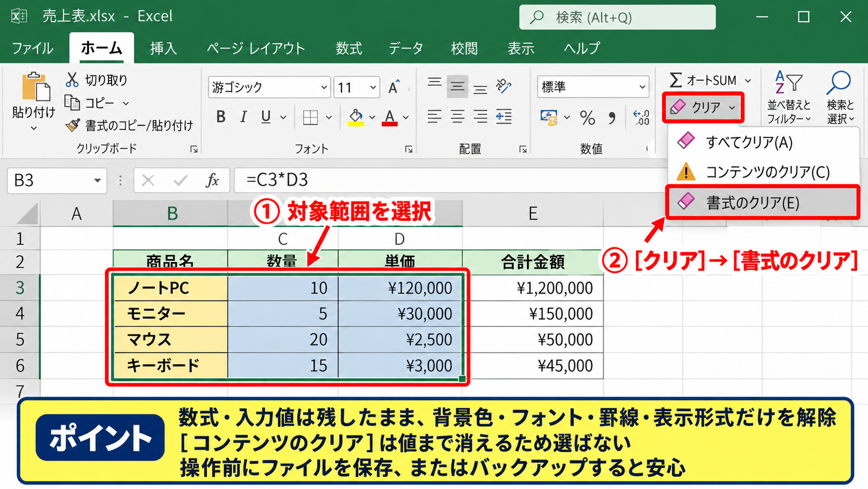868x489 pixels.
Task: Open the font size dropdown
Action: click(373, 87)
